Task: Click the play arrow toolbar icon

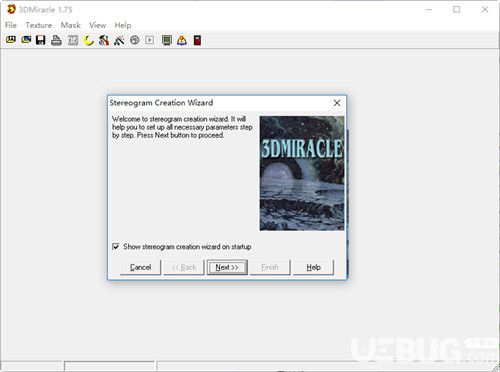Action: [x=150, y=40]
